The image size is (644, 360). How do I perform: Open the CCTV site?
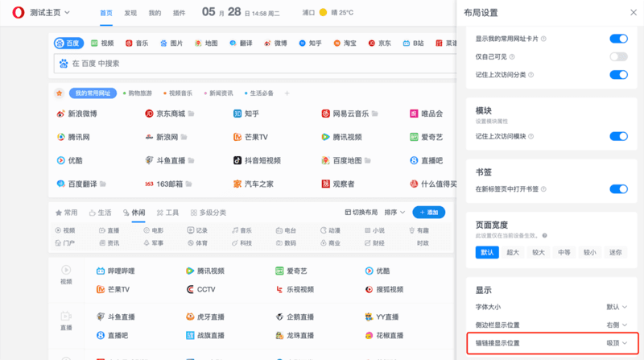coord(200,290)
